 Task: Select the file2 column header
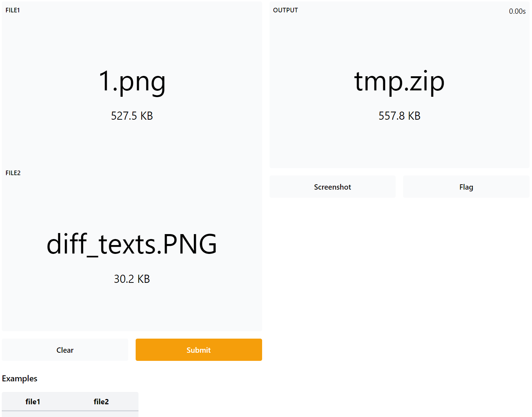click(101, 401)
